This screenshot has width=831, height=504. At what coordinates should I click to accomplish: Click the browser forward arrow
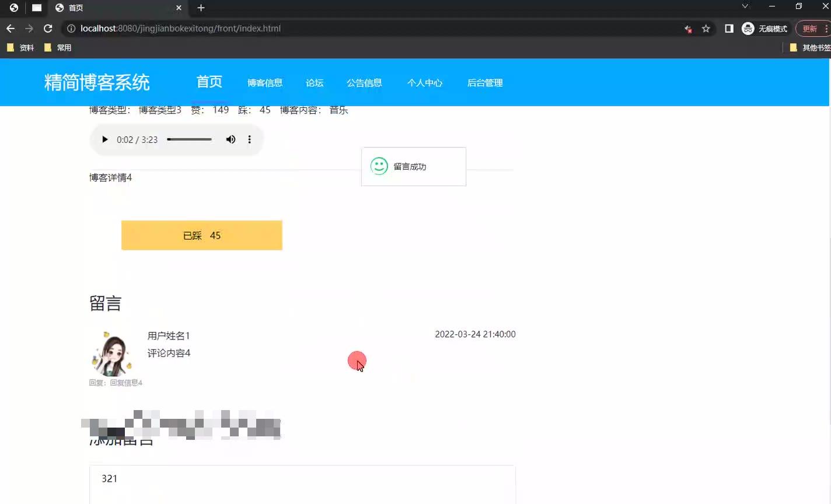click(29, 28)
